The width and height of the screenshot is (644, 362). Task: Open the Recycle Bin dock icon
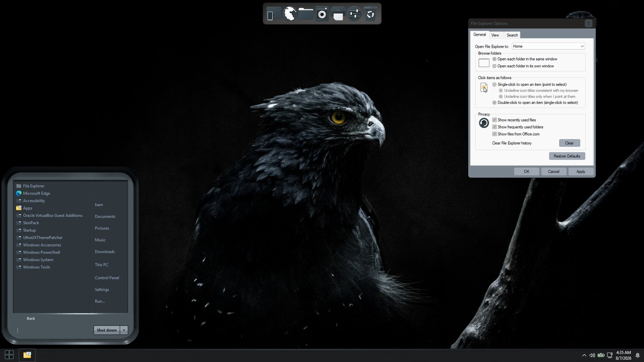pos(370,14)
